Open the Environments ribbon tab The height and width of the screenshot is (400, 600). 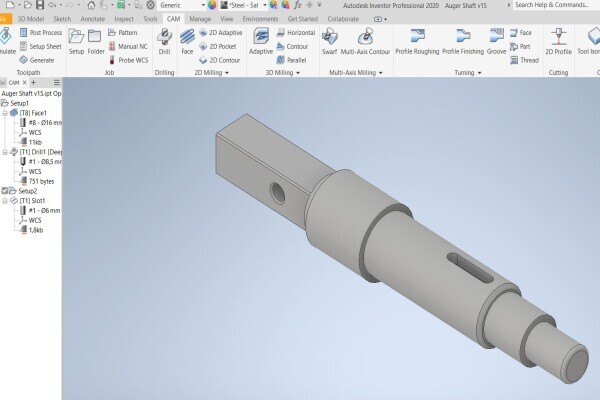pyautogui.click(x=260, y=19)
